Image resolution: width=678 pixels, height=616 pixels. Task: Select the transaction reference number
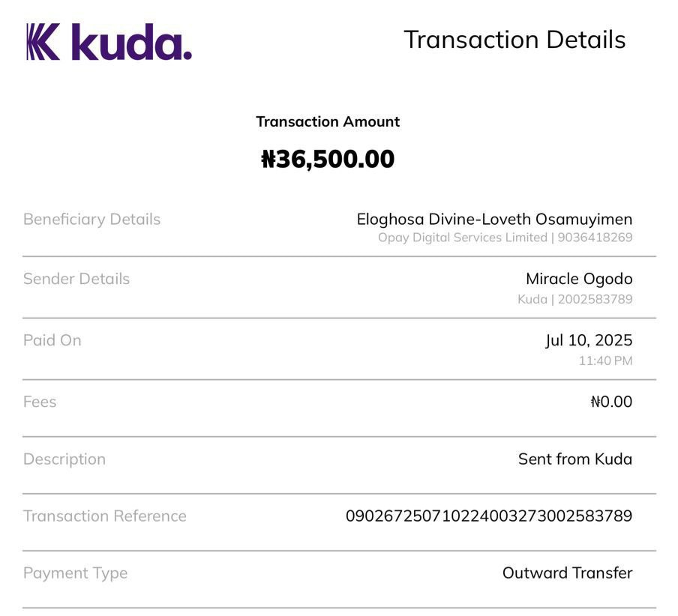click(x=488, y=516)
